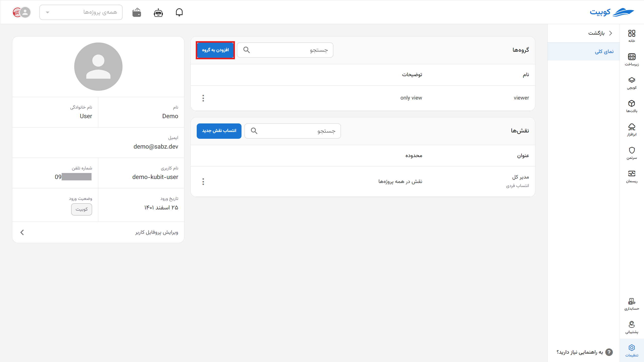Click the groups search magnifier icon
644x362 pixels.
(x=247, y=50)
